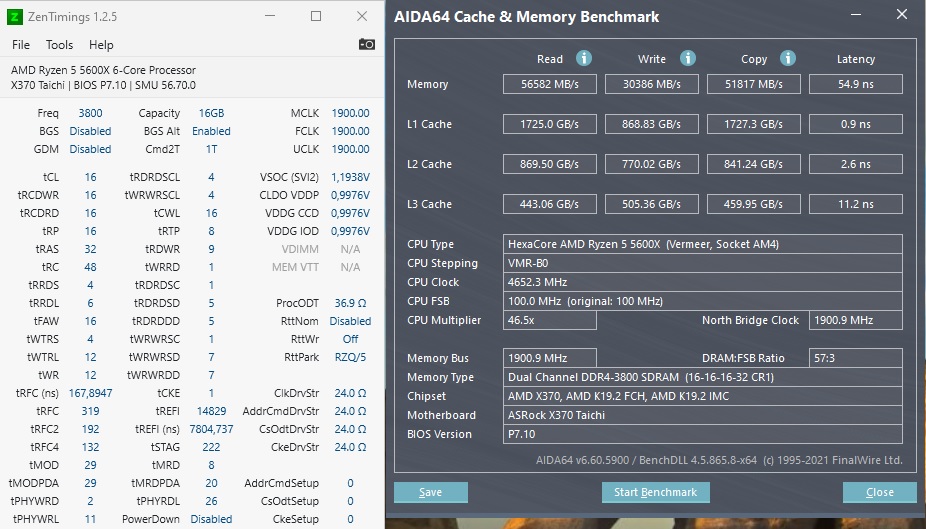Click the RttPark value RZQ/5
The image size is (926, 529).
click(350, 357)
